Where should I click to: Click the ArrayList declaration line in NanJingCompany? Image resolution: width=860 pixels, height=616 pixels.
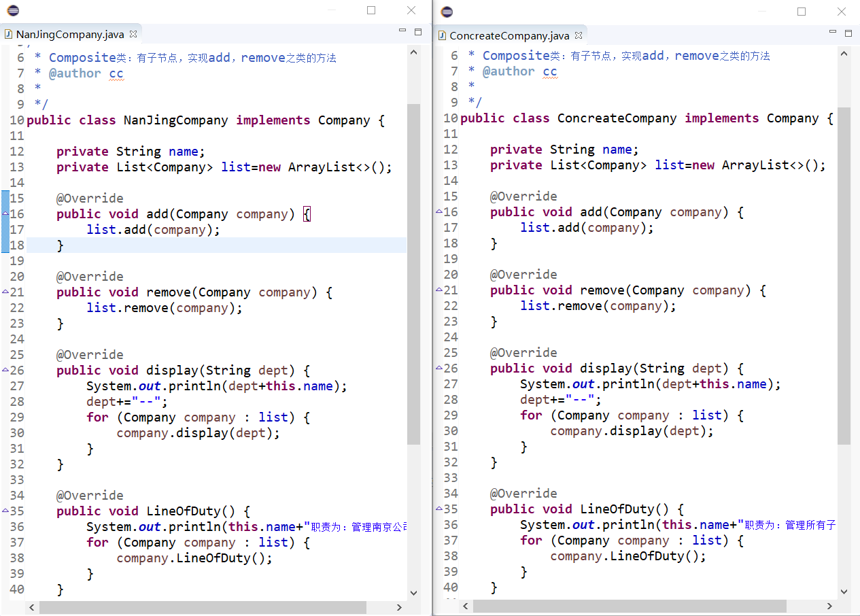pyautogui.click(x=224, y=167)
